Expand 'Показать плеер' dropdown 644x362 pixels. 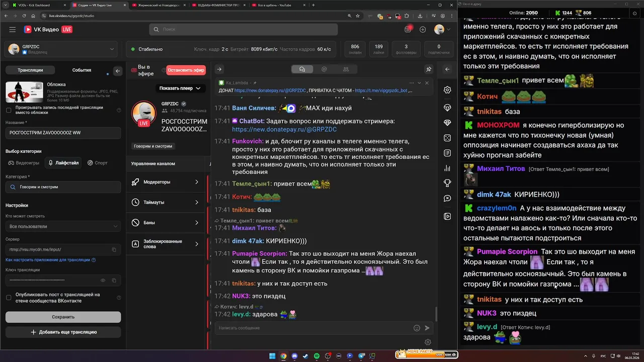(x=180, y=88)
